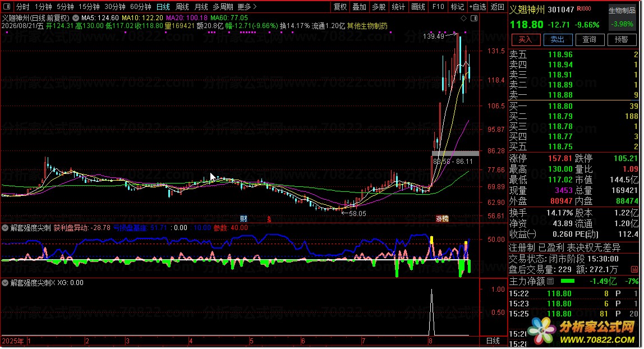Click the 卖出 sell button
Image resolution: width=644 pixels, height=349 pixels.
[x=558, y=39]
